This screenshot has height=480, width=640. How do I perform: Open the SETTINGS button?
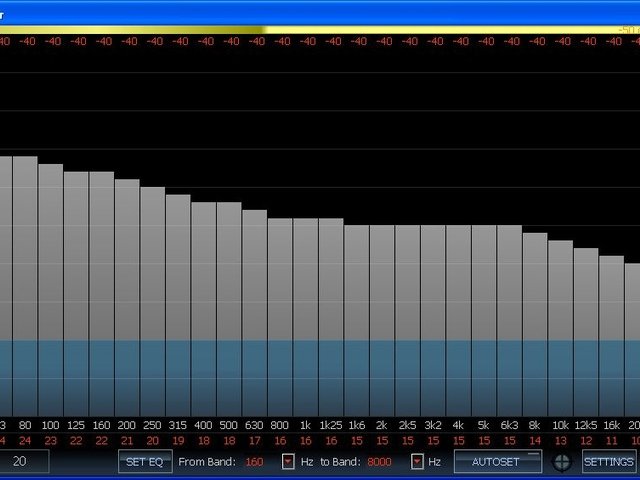pyautogui.click(x=608, y=462)
